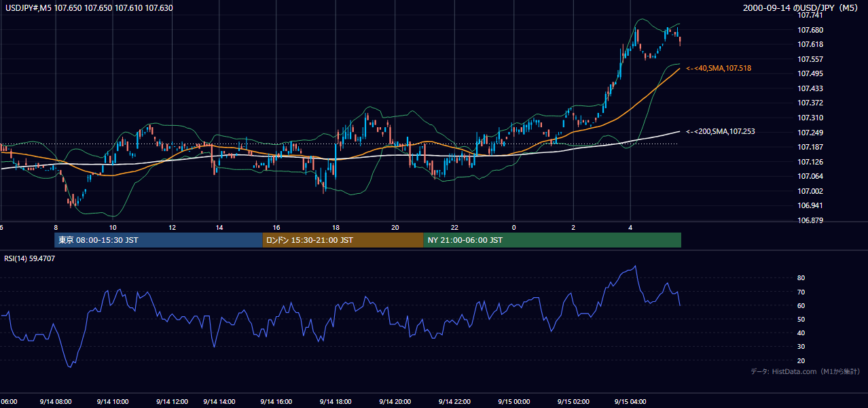
Task: Click price scale value 107.680
Action: (x=810, y=30)
